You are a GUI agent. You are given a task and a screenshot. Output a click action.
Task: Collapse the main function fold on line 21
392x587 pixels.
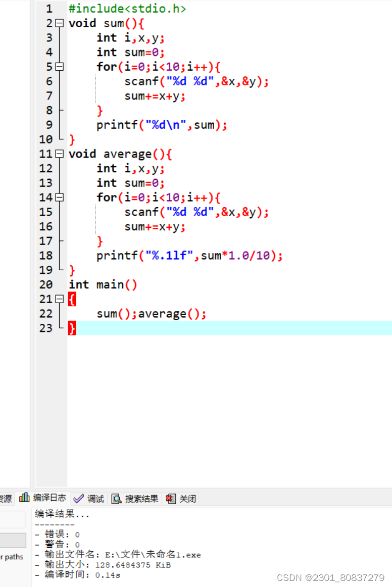pos(59,299)
